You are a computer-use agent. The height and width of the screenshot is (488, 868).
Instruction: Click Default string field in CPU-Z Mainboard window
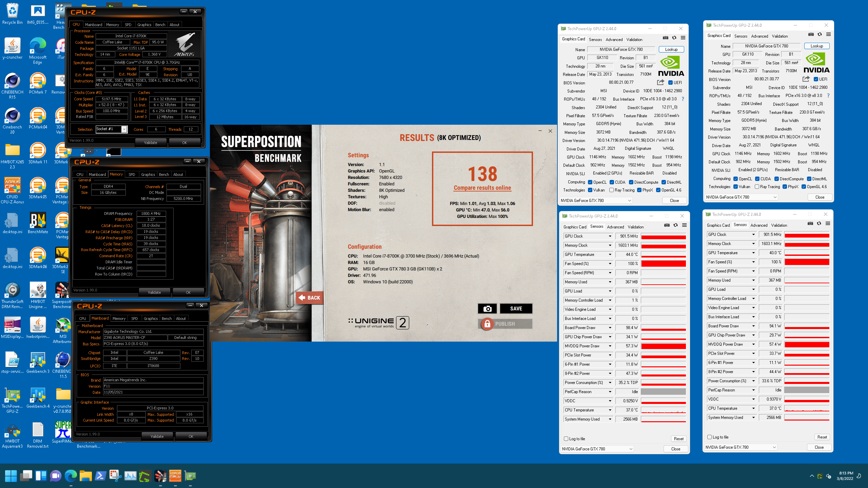pos(185,338)
